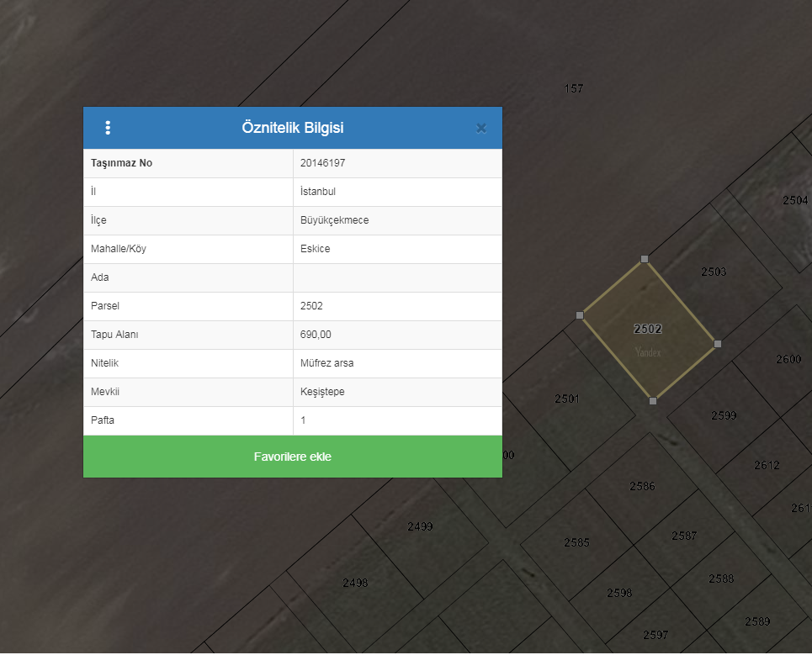Close the Öznitelik Bilgisi panel
Image resolution: width=812 pixels, height=655 pixels.
click(481, 129)
